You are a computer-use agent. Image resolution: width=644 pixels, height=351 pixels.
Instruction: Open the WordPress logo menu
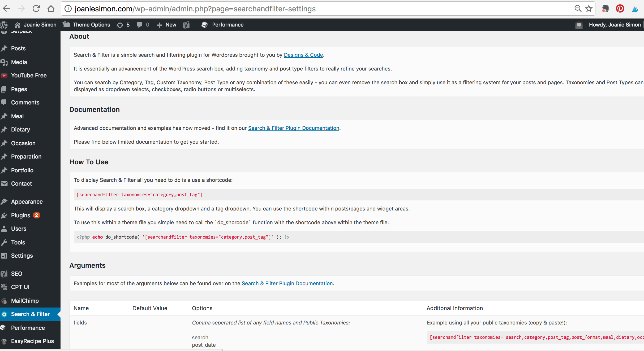tap(4, 25)
